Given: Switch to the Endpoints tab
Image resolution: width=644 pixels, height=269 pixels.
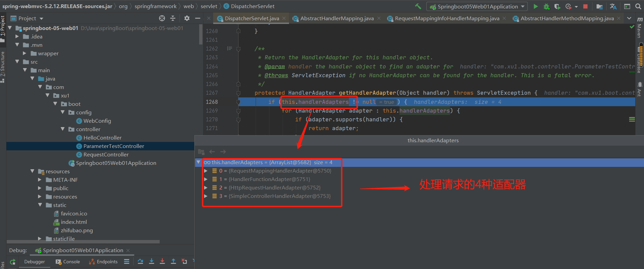Looking at the screenshot, I should (x=103, y=262).
